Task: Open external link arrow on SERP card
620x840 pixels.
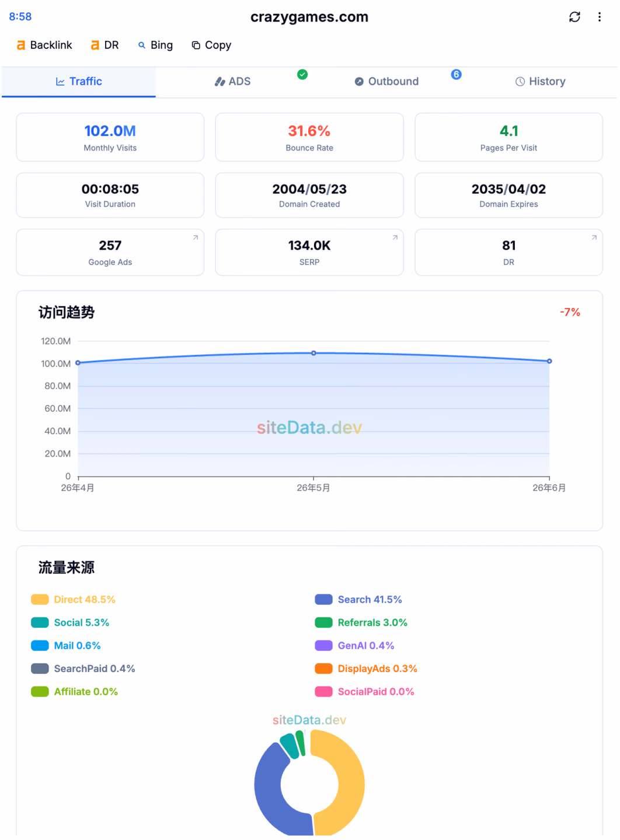Action: 395,237
